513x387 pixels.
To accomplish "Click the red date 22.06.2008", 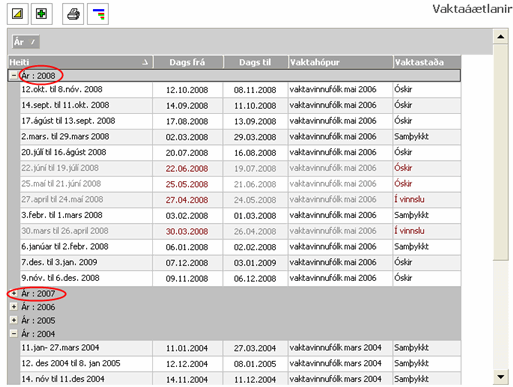I will tap(187, 169).
